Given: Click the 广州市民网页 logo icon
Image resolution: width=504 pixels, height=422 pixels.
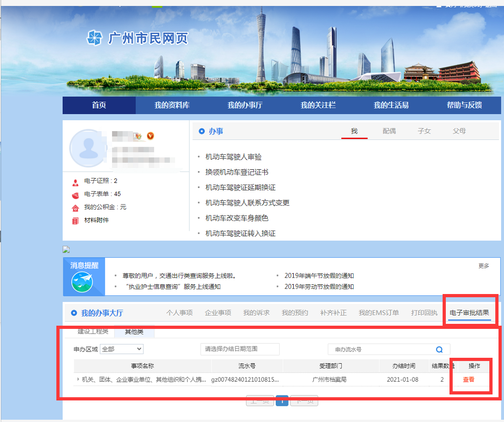Looking at the screenshot, I should (94, 38).
